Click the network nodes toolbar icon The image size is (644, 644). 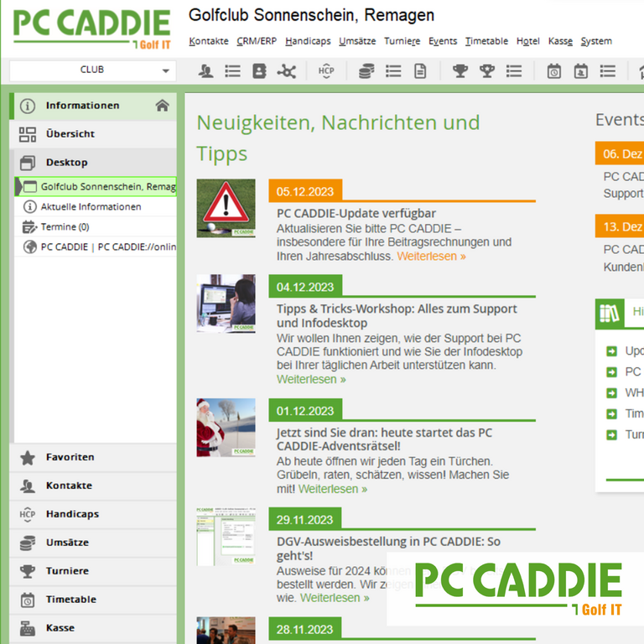click(286, 71)
